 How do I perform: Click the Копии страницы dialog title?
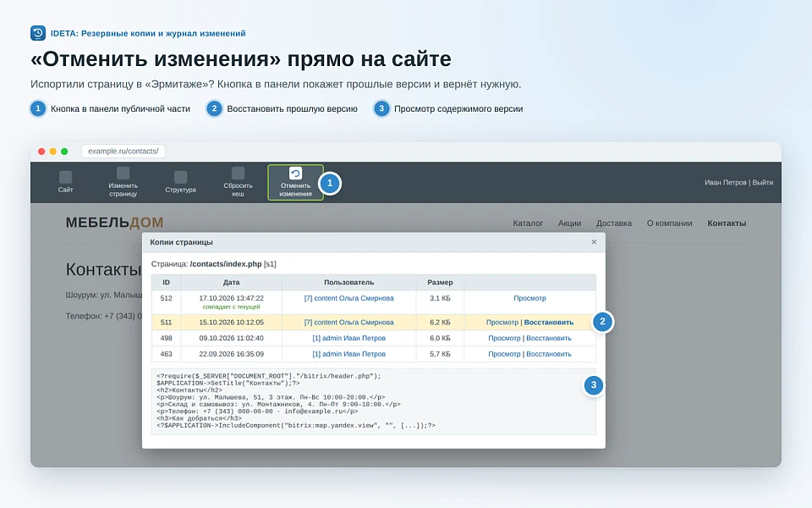pyautogui.click(x=181, y=242)
